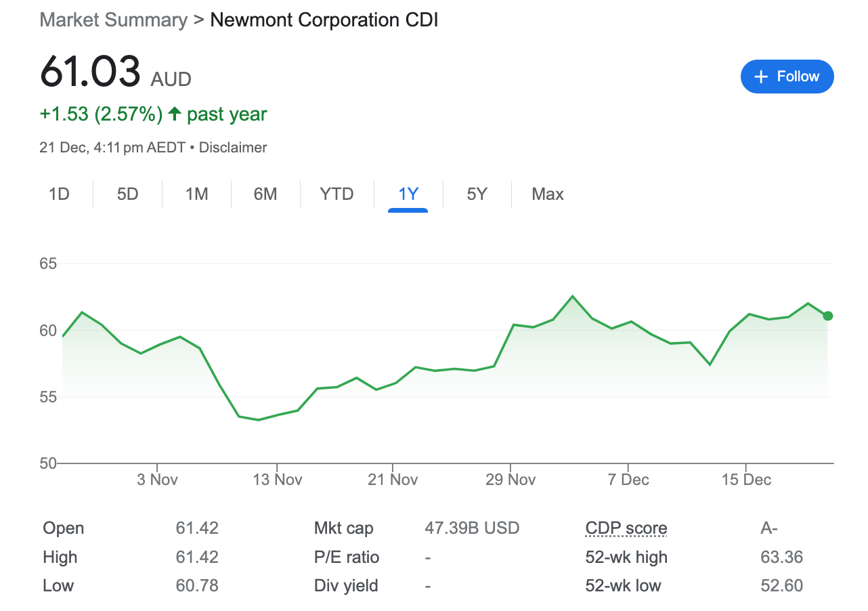Click the Newmont Corporation CDI title

[x=324, y=20]
